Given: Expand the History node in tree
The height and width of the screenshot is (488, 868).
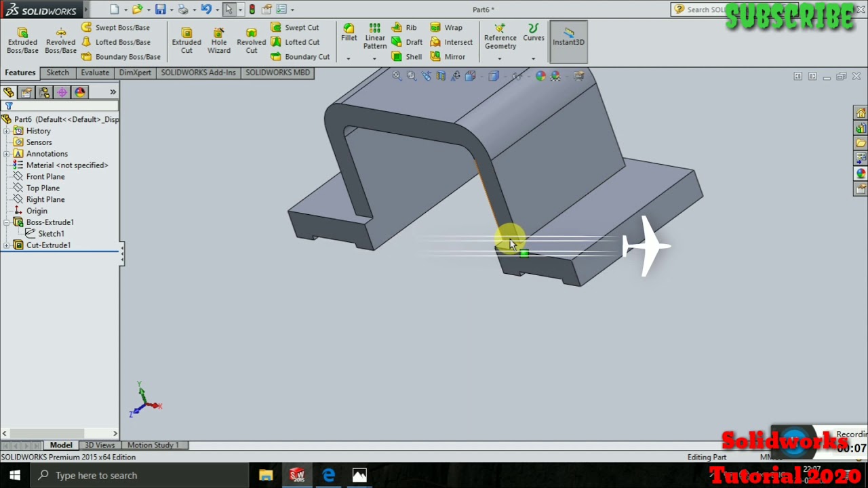Looking at the screenshot, I should [7, 131].
